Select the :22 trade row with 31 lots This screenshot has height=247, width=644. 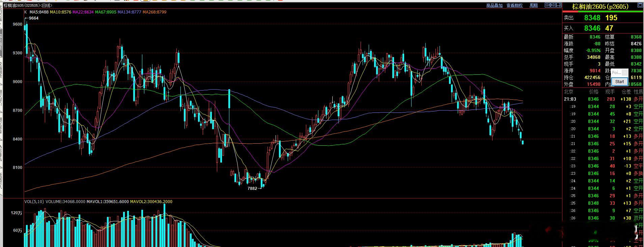point(603,158)
